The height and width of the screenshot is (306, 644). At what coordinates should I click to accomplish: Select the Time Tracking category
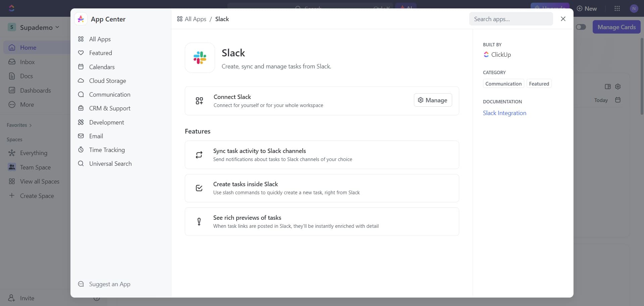click(107, 150)
